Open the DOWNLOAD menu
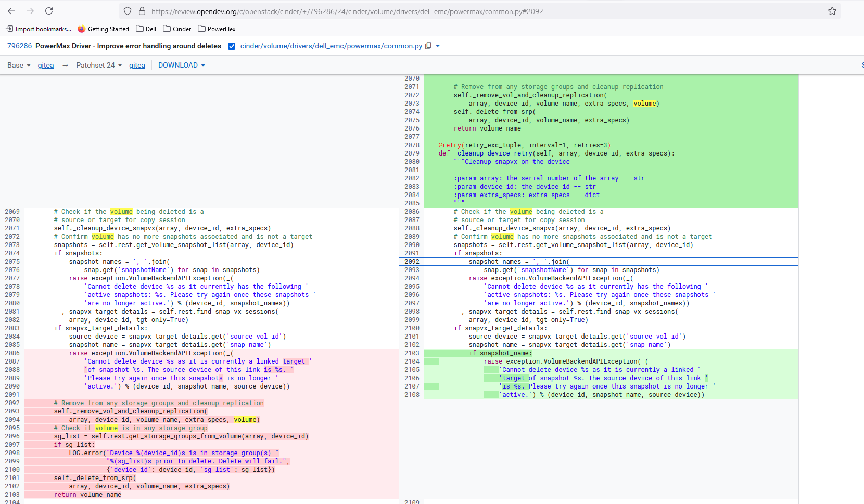The image size is (864, 504). click(182, 65)
